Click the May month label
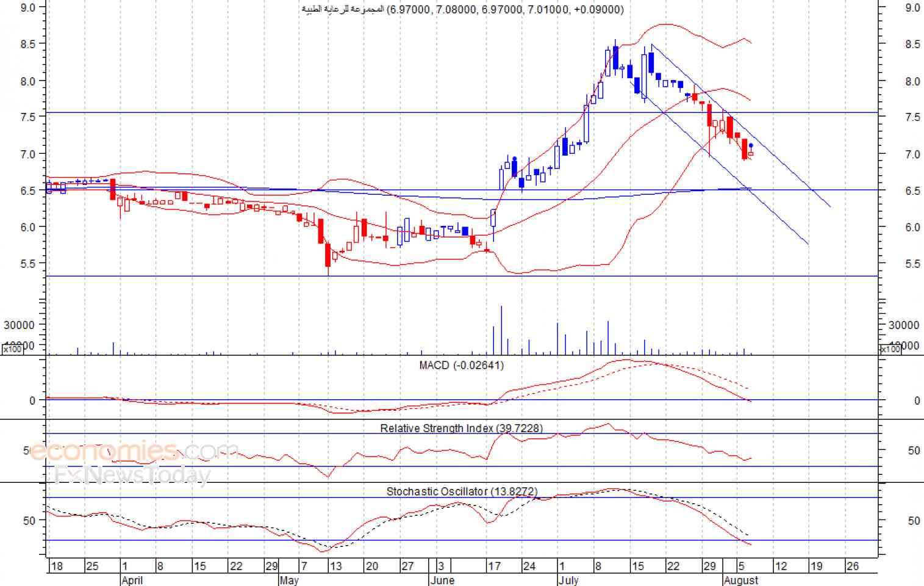The width and height of the screenshot is (924, 586). click(289, 580)
